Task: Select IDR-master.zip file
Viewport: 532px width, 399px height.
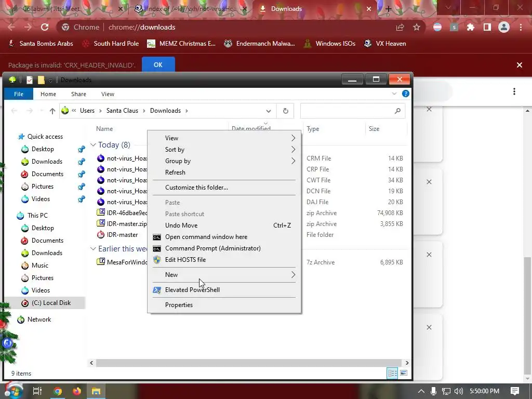Action: coord(122,224)
